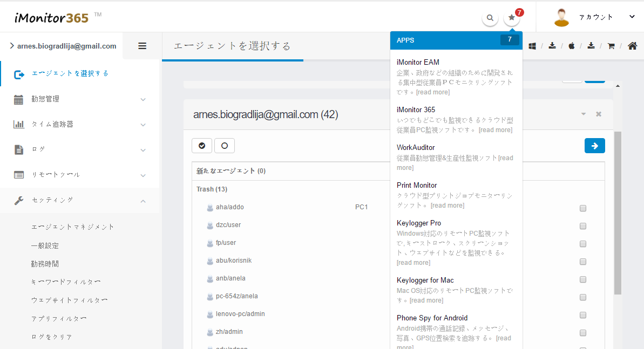644x349 pixels.
Task: Click the hamburger menu icon
Action: (142, 46)
